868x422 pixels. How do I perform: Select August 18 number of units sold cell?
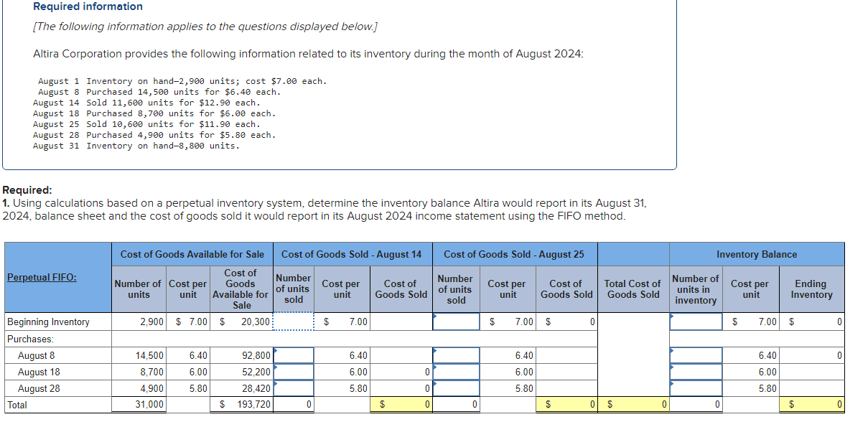294,371
